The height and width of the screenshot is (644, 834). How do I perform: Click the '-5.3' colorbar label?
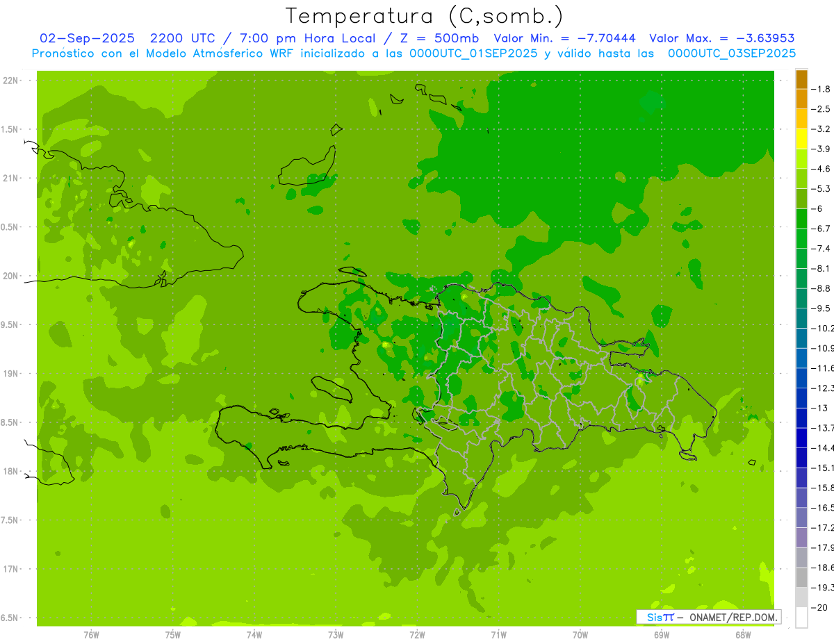821,188
